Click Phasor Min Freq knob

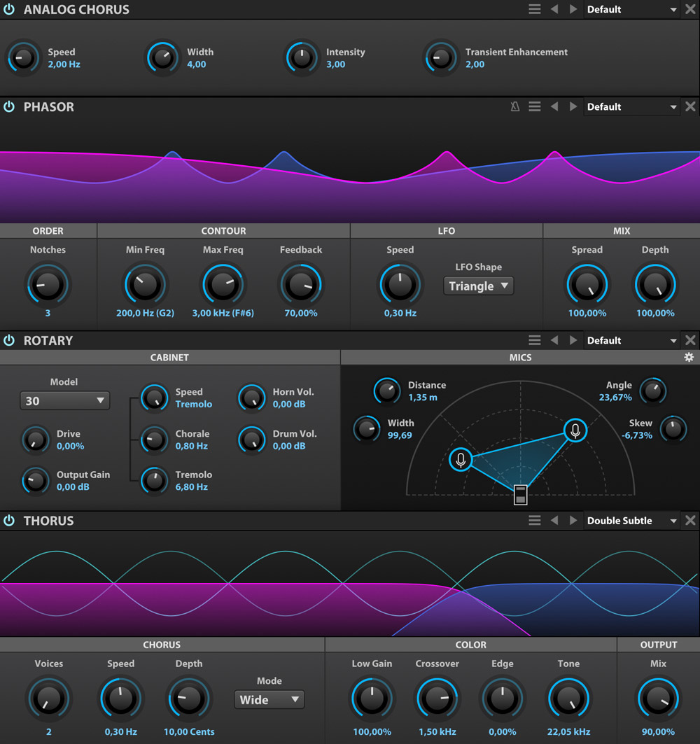pos(145,285)
